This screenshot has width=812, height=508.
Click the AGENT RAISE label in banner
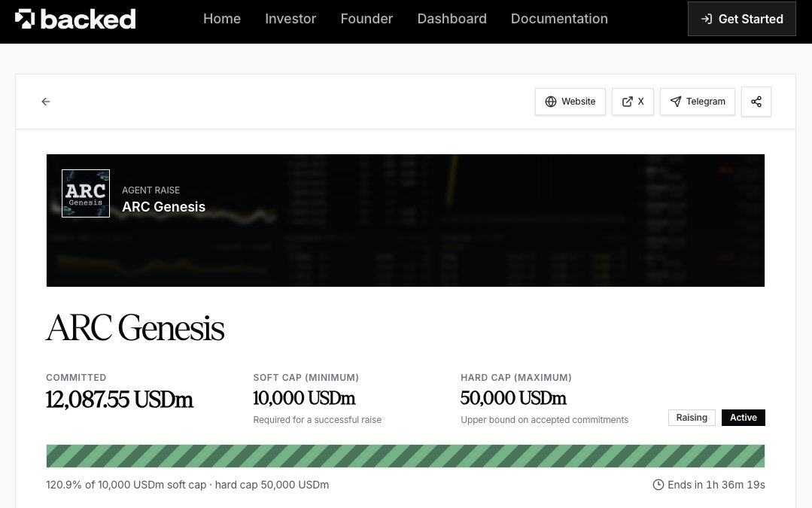click(151, 190)
